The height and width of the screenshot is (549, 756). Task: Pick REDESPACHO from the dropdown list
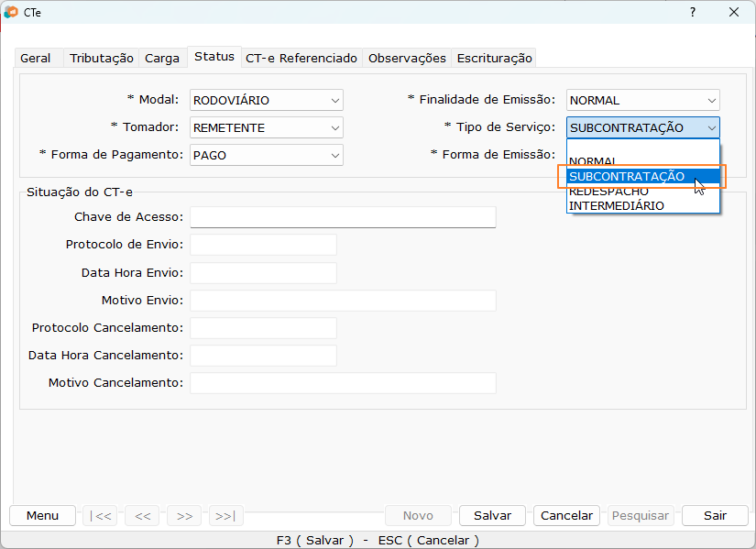(x=643, y=191)
